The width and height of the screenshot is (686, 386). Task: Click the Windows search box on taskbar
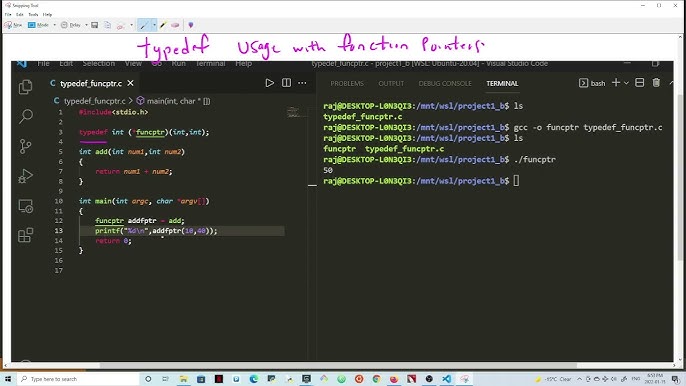click(79, 379)
